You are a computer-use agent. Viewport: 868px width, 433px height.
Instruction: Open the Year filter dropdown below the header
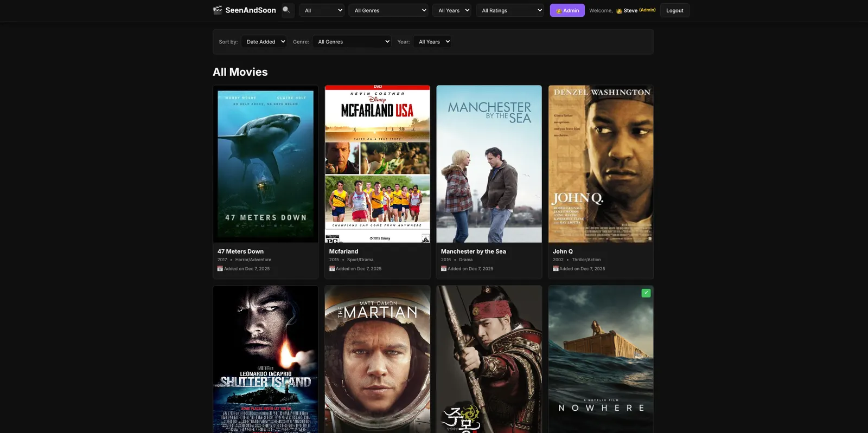pyautogui.click(x=432, y=42)
